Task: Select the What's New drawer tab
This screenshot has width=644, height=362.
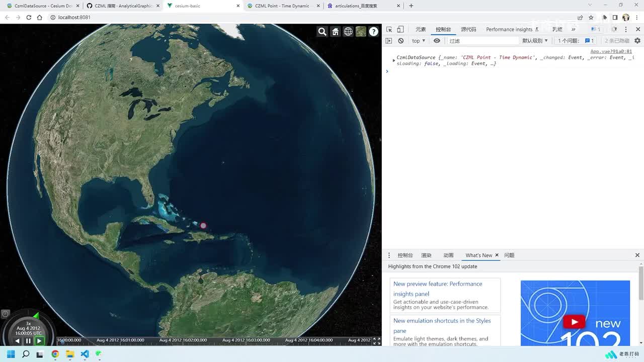Action: pos(479,255)
